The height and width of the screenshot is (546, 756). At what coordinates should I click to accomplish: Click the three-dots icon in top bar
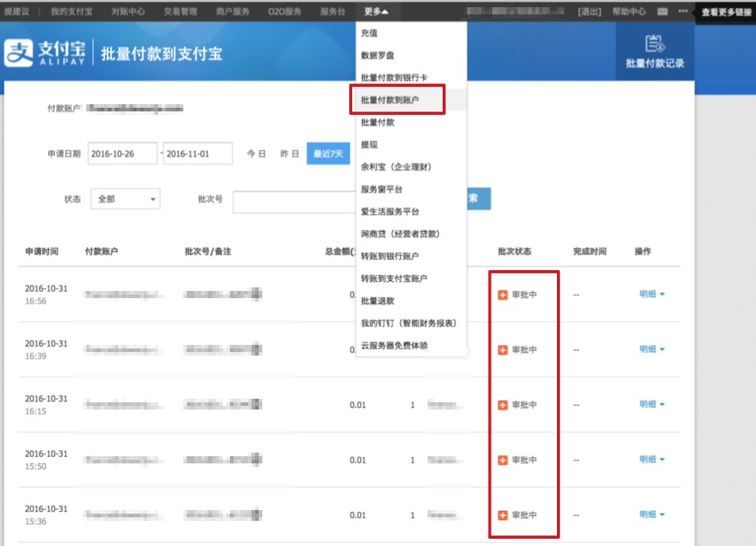[x=682, y=12]
